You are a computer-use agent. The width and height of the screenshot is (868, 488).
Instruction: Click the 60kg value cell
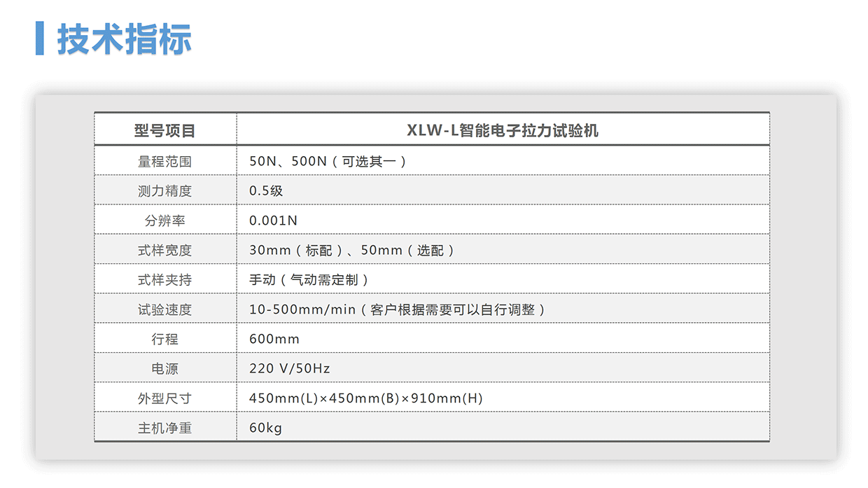(265, 428)
